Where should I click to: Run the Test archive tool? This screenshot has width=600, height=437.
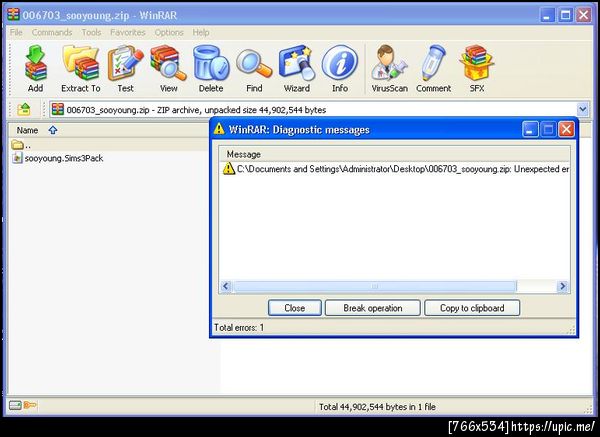[125, 63]
